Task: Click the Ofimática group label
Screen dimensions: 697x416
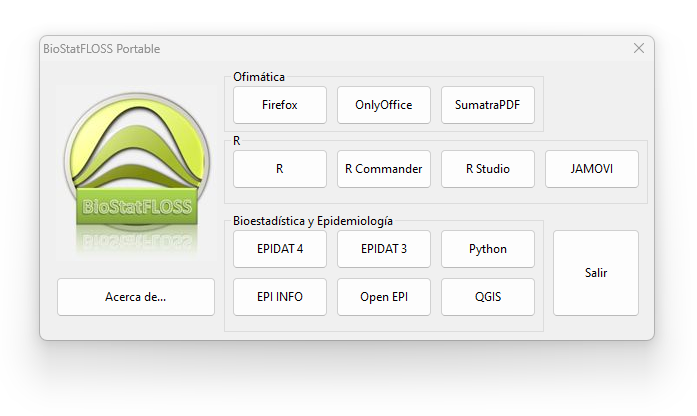Action: pos(259,77)
